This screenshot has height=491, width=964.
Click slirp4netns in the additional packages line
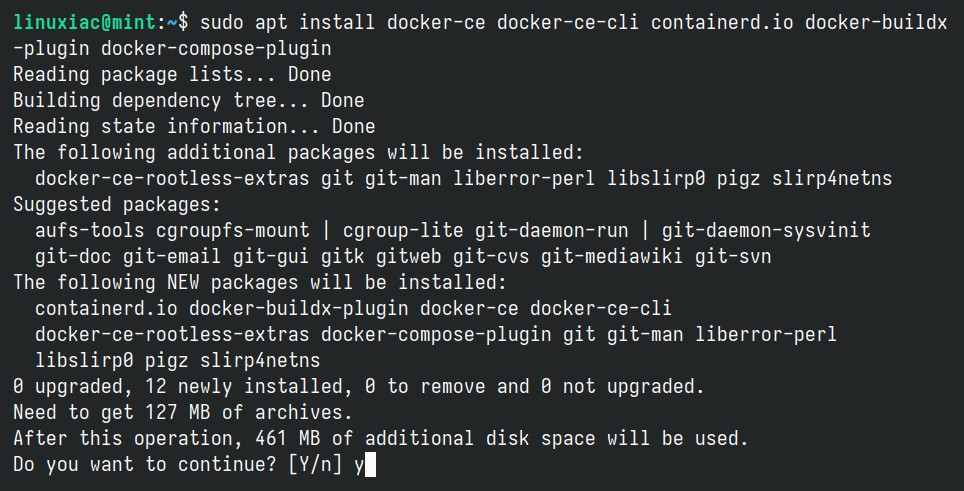832,179
